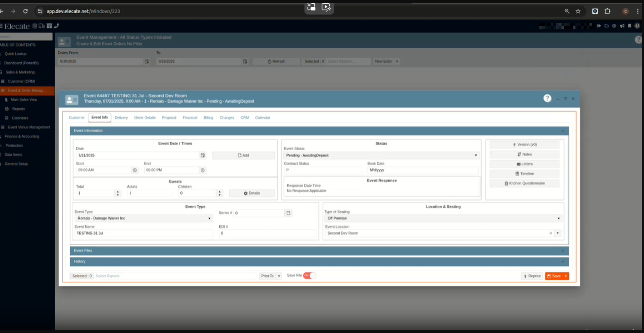Screen dimensions: 644x333
Task: Switch to the Order Details tab
Action: pyautogui.click(x=145, y=118)
